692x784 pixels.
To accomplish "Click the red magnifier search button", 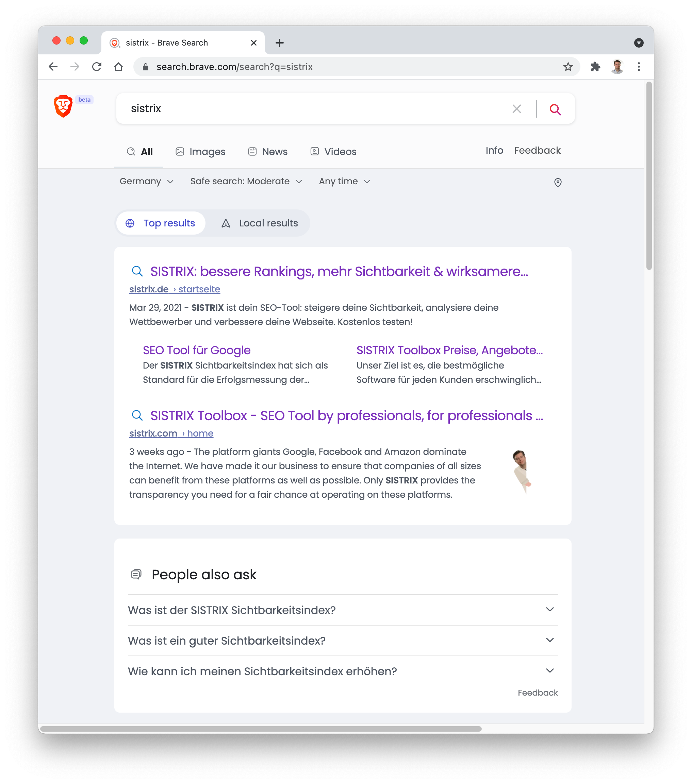I will click(x=555, y=109).
